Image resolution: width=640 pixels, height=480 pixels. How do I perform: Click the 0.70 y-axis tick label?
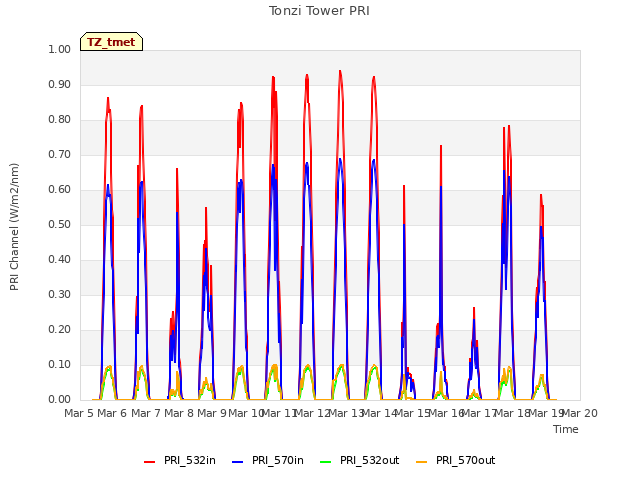click(x=59, y=154)
